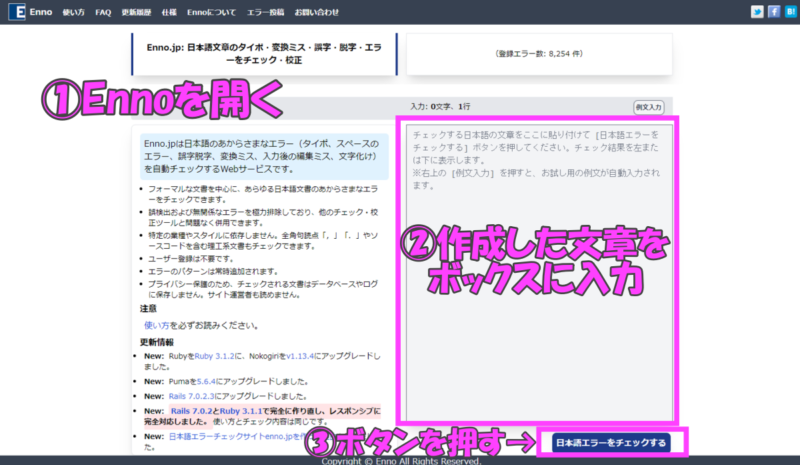Open the FAQ page
This screenshot has width=800, height=465.
point(103,12)
